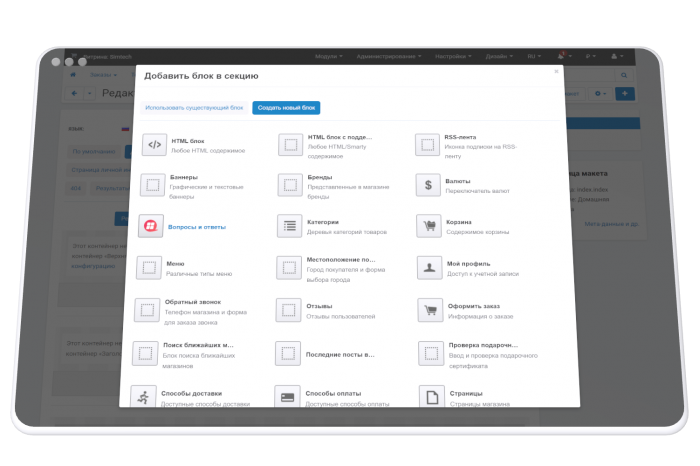This screenshot has width=700, height=466.
Task: Expand the Дизайн menu
Action: click(499, 56)
